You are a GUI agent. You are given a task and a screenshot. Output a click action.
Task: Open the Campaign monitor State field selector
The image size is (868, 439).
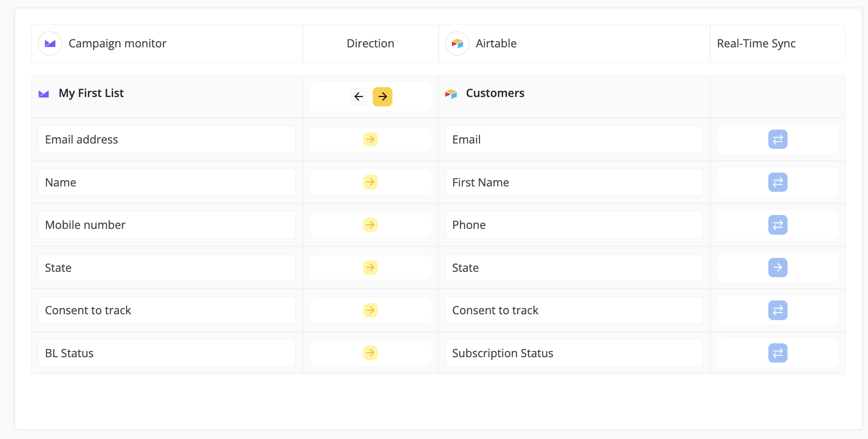click(x=167, y=267)
